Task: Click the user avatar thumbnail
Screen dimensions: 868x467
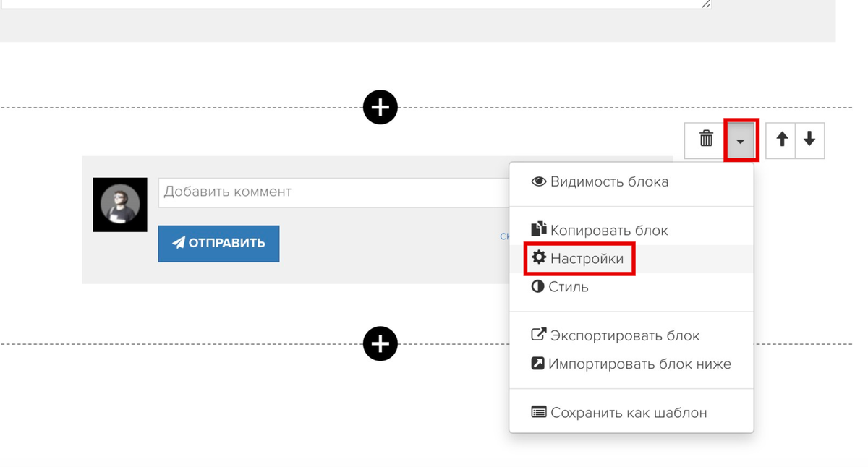Action: pos(120,205)
